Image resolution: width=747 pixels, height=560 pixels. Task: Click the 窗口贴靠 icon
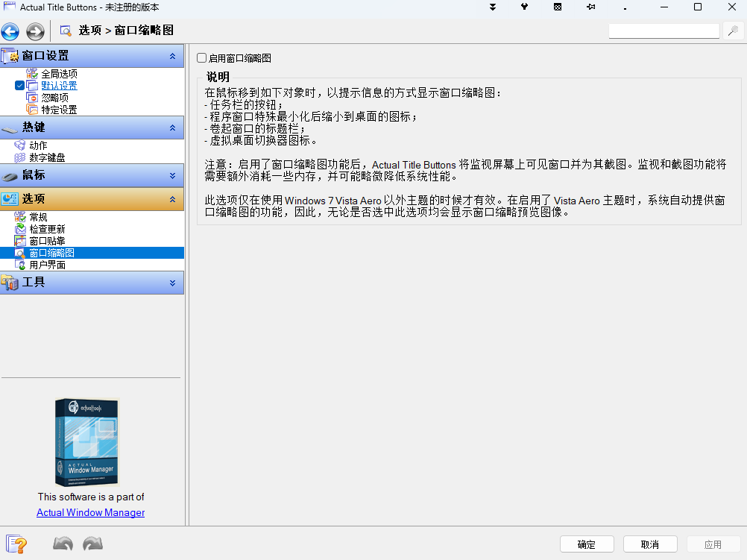(x=20, y=241)
